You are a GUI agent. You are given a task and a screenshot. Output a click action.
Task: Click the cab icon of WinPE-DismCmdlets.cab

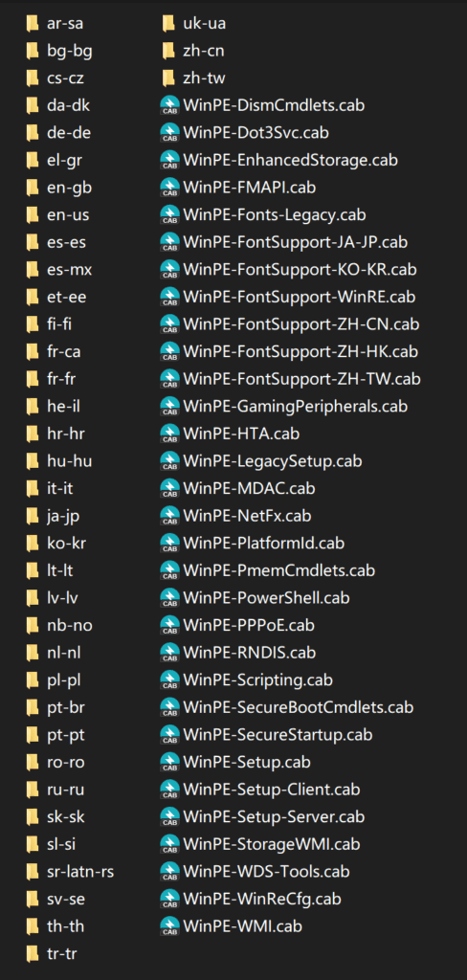pos(169,105)
